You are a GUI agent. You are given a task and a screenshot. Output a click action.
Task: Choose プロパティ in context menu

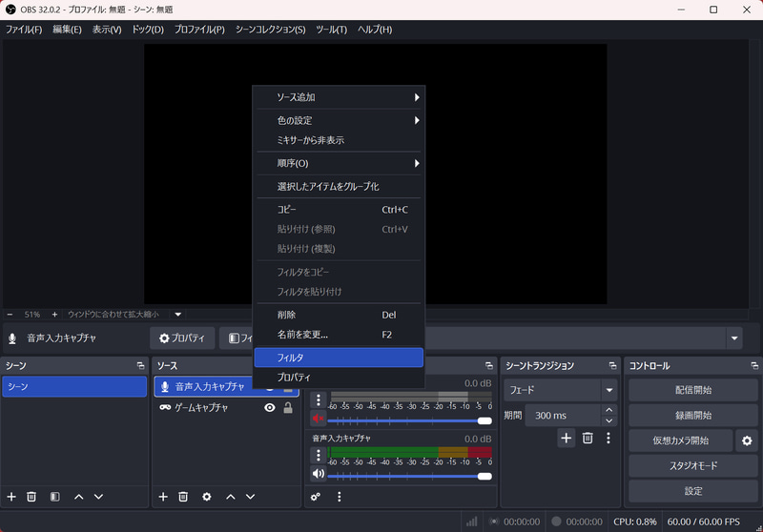(339, 377)
